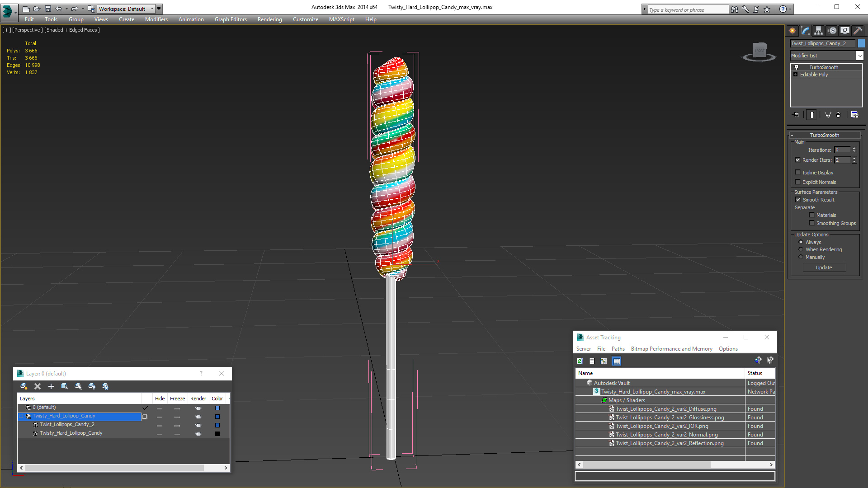
Task: Open the Rendering menu
Action: [x=269, y=19]
